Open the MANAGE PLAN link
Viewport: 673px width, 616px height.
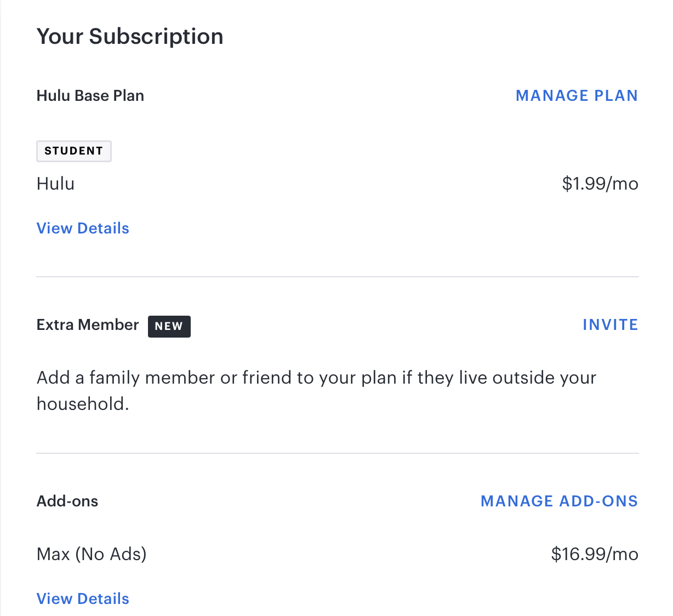coord(577,96)
